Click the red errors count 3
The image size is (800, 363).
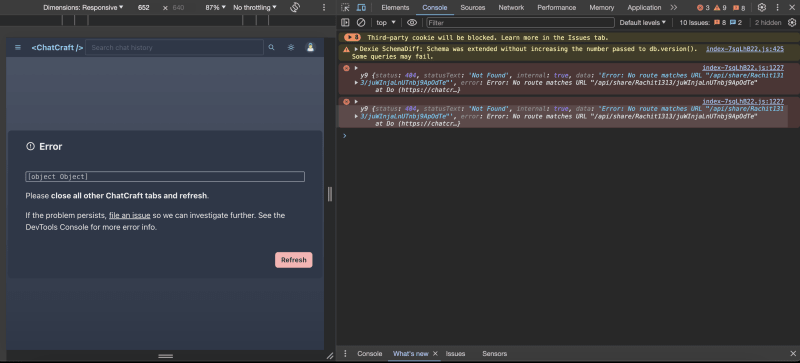tap(703, 8)
